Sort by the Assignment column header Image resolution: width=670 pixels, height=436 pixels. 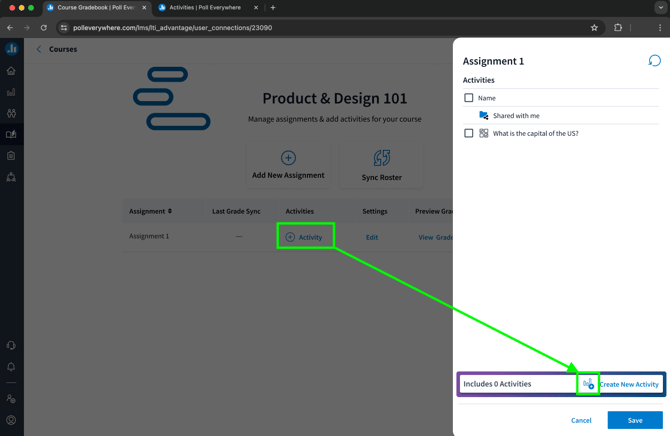[150, 211]
